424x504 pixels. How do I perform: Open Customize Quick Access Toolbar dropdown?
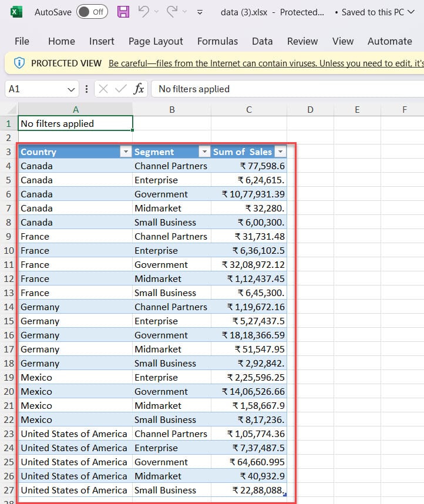pos(200,12)
